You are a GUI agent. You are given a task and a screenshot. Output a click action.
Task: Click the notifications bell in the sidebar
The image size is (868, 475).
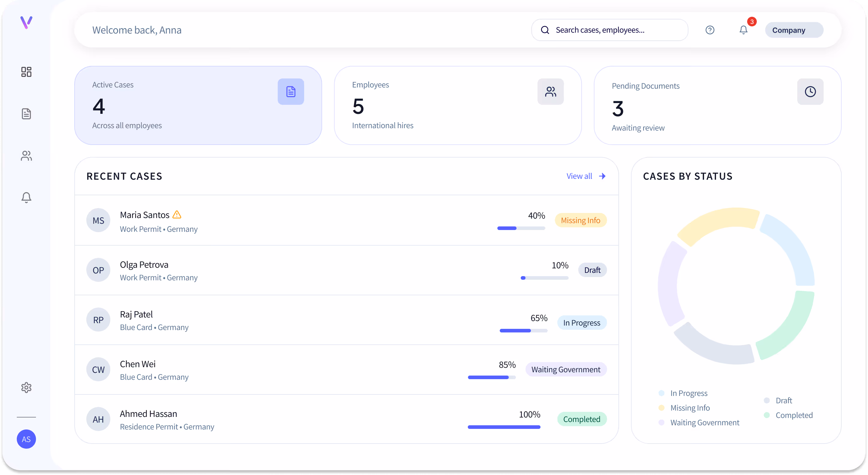[26, 198]
